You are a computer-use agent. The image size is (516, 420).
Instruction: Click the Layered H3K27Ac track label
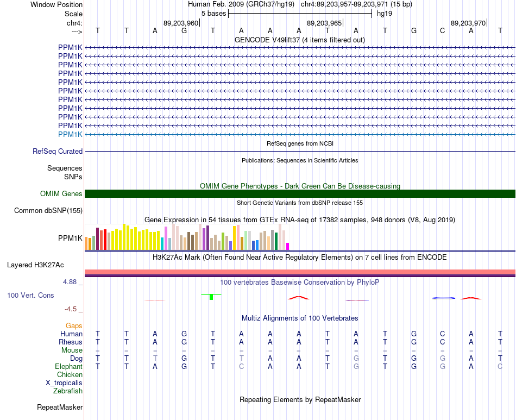click(x=35, y=265)
